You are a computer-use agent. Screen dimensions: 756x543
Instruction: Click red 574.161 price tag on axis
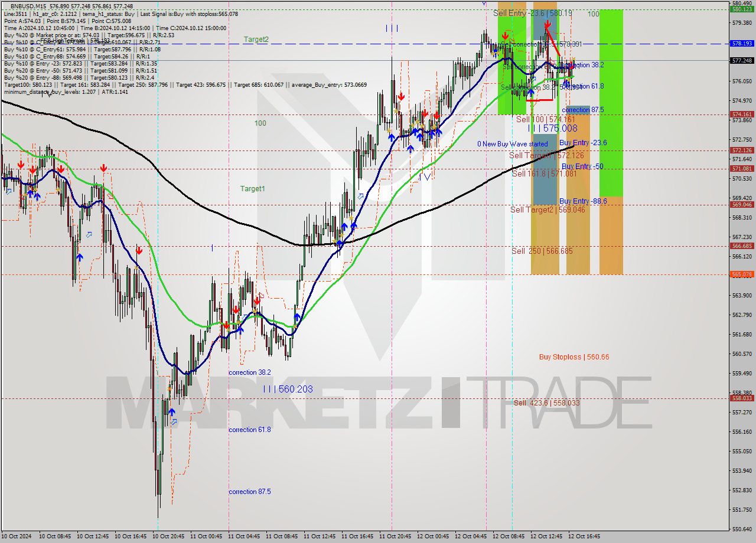tap(742, 115)
